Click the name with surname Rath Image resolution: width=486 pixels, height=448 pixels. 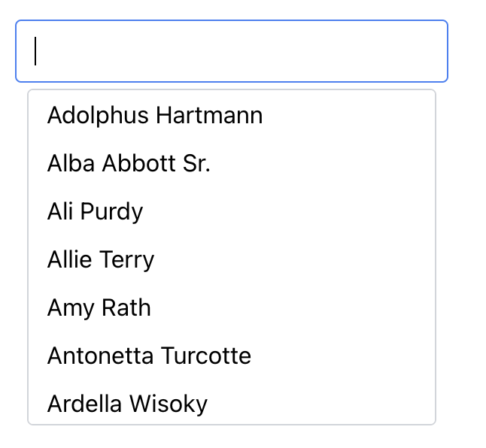click(99, 308)
